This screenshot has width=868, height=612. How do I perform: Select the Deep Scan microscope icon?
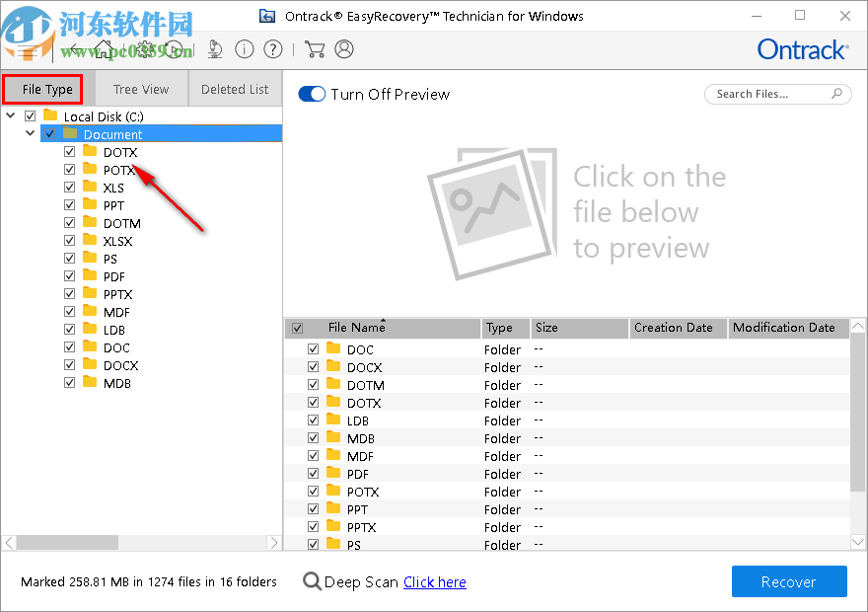[215, 49]
